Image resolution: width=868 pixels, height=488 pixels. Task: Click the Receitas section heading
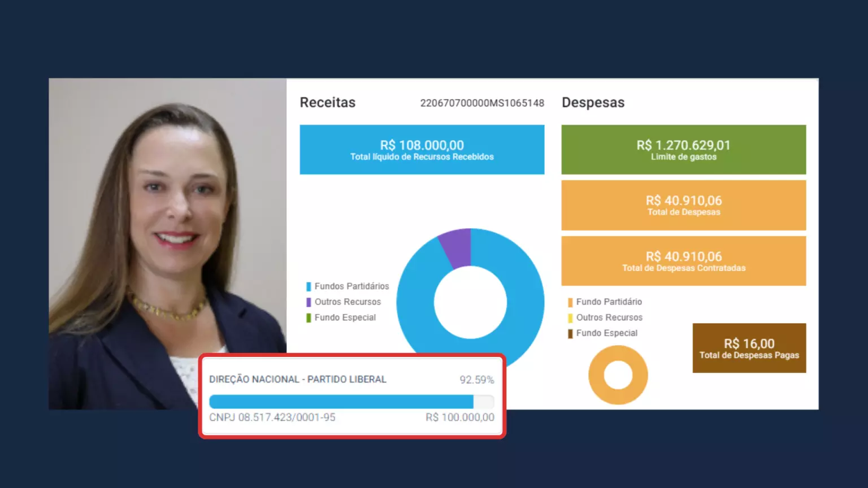click(327, 103)
